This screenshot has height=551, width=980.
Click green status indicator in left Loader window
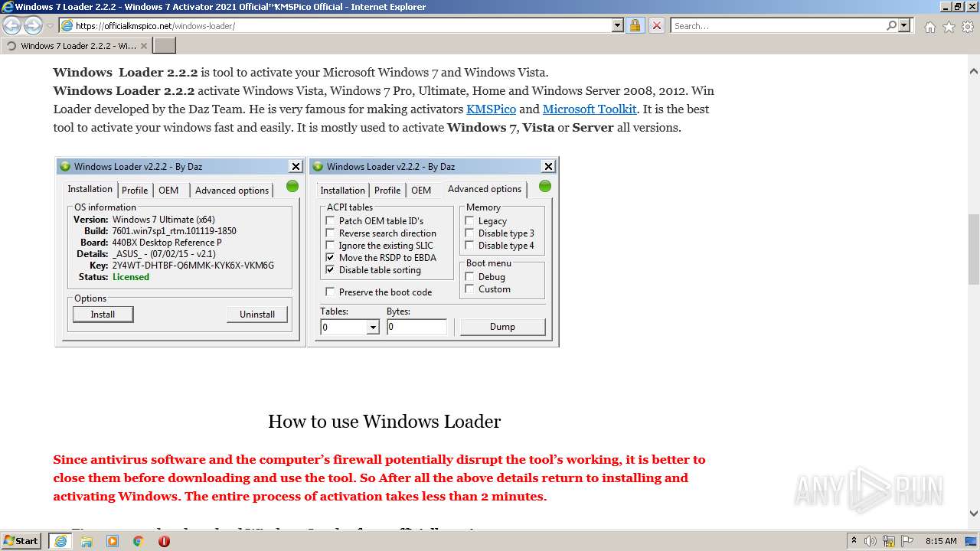[x=292, y=186]
